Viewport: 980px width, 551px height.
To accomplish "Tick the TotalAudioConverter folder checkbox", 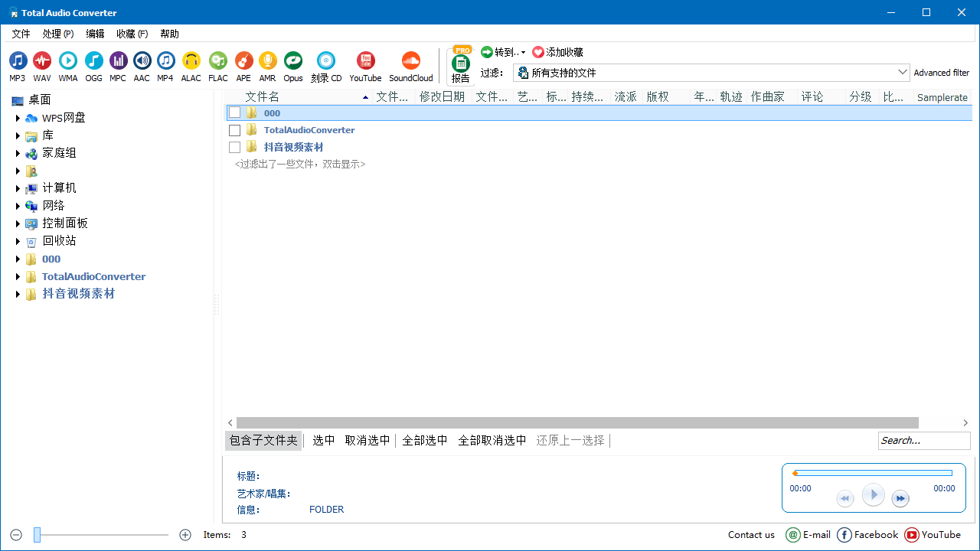I will (x=235, y=130).
